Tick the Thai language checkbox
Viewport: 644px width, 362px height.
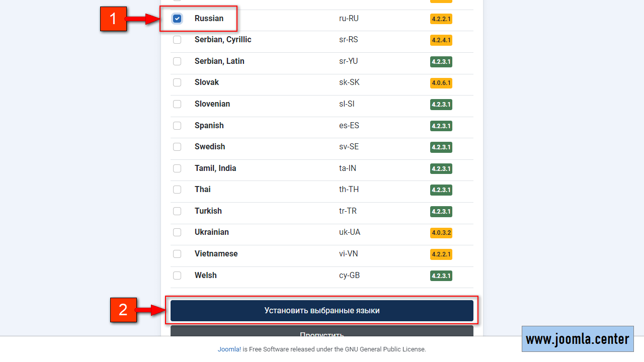coord(177,190)
